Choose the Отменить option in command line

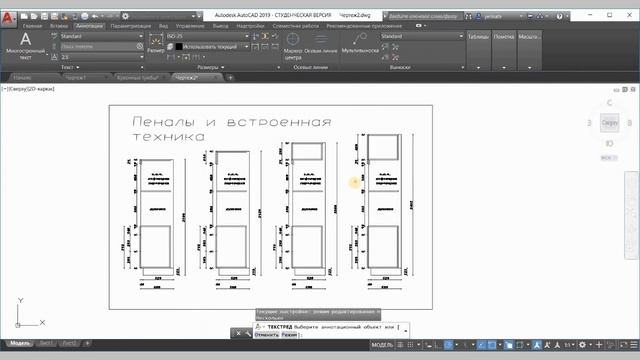(267, 335)
